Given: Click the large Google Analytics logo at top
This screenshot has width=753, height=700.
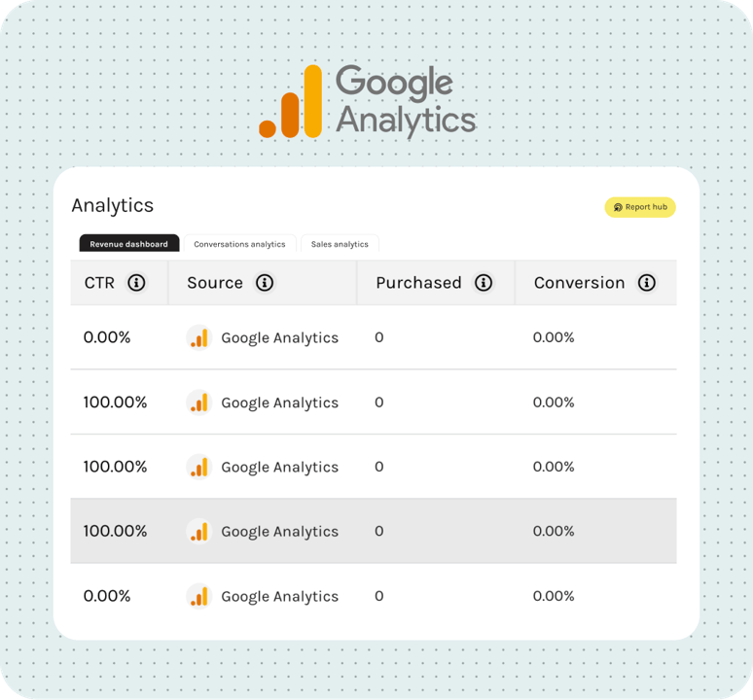Looking at the screenshot, I should coord(368,101).
